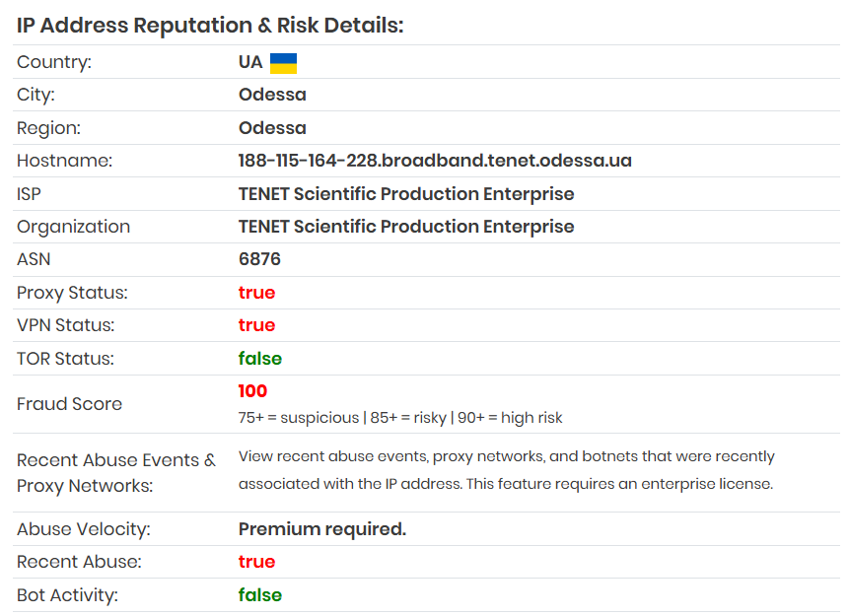Click the Proxy Status true value

coord(256,293)
